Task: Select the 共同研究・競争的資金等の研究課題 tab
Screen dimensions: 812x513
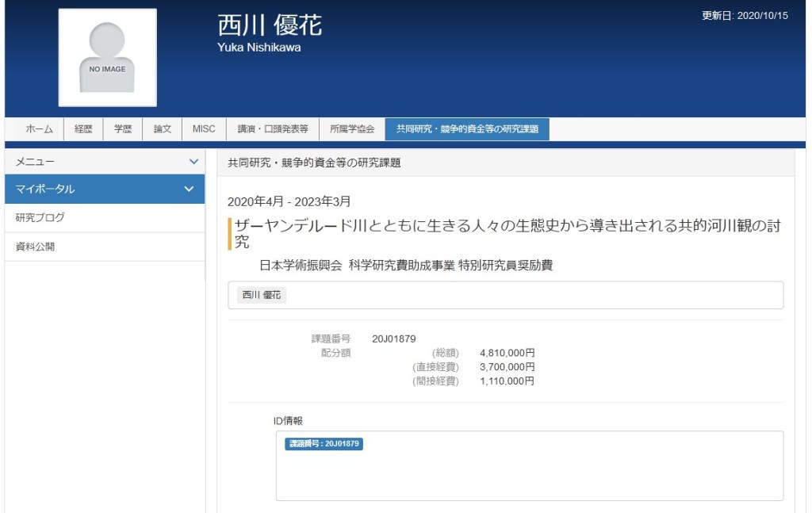Action: 467,129
